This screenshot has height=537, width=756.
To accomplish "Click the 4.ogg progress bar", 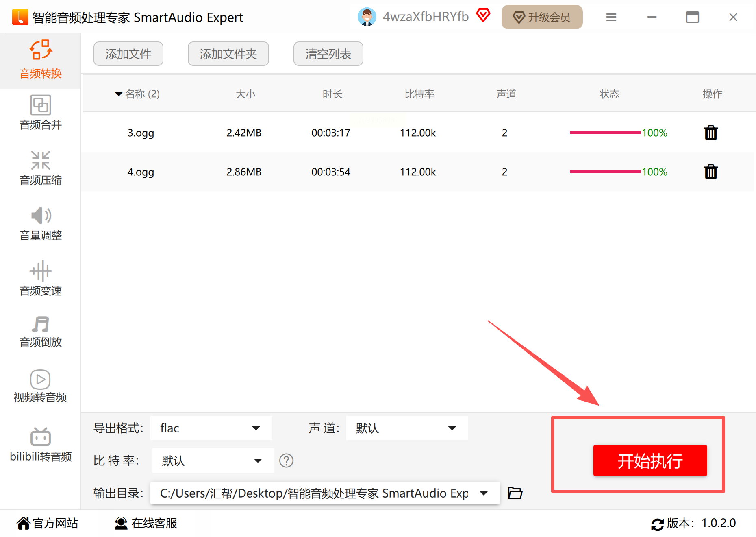I will point(605,172).
